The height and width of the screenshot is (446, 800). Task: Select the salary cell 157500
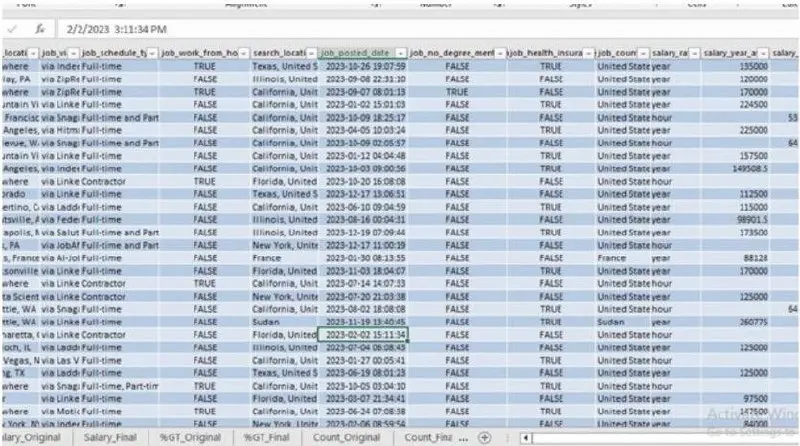point(735,156)
